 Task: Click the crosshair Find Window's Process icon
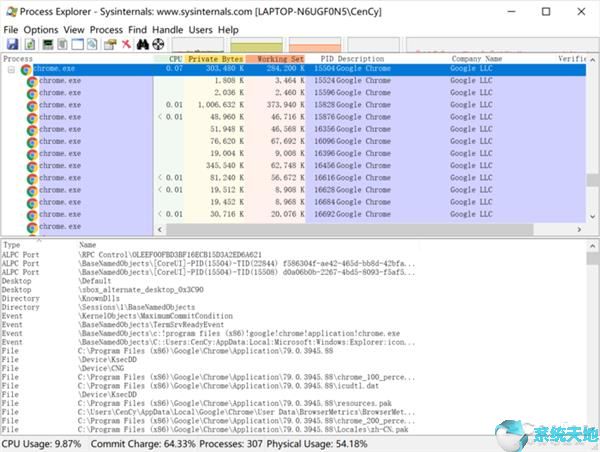tap(158, 44)
